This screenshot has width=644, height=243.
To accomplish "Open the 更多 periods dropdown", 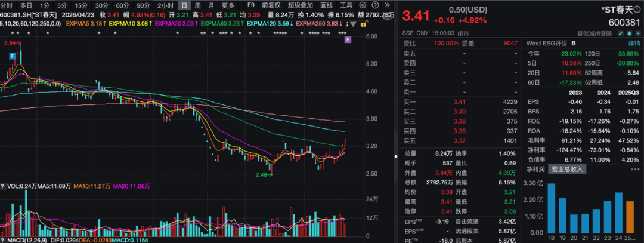I will (228, 5).
